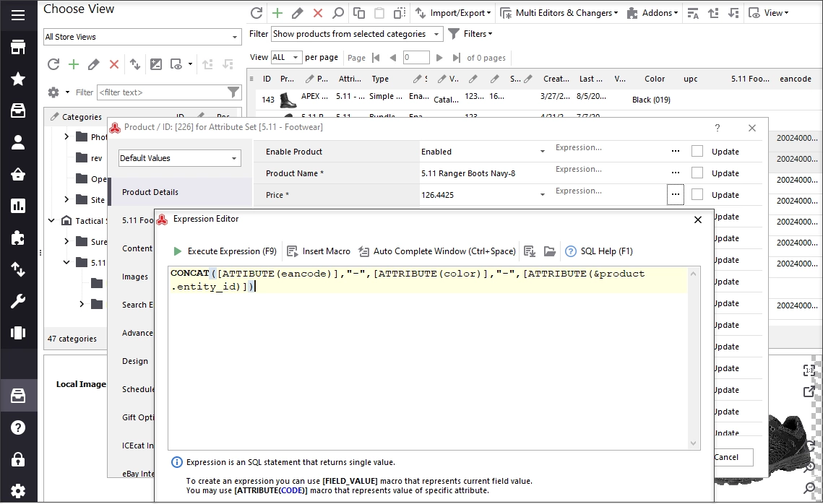Open Multi Editors & Changers menu
823x504 pixels.
559,13
